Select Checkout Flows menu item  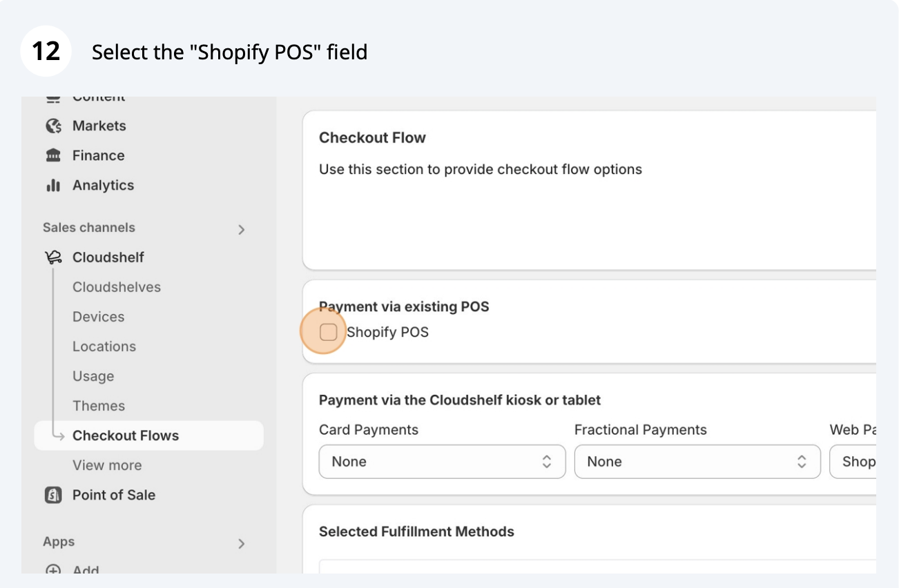click(126, 435)
